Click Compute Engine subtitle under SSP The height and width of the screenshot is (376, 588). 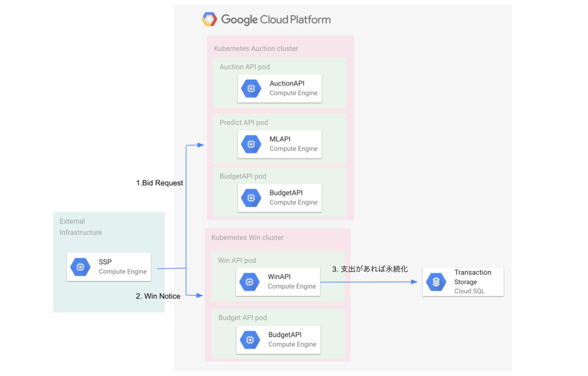123,272
